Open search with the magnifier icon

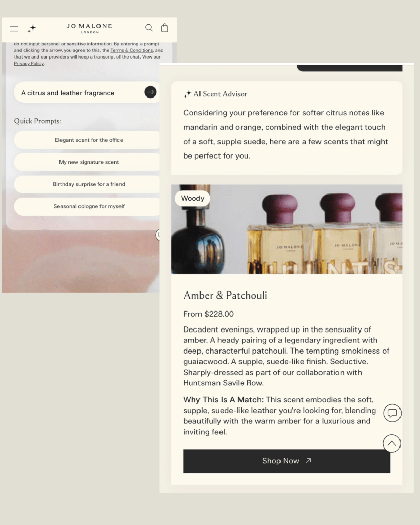tap(149, 28)
